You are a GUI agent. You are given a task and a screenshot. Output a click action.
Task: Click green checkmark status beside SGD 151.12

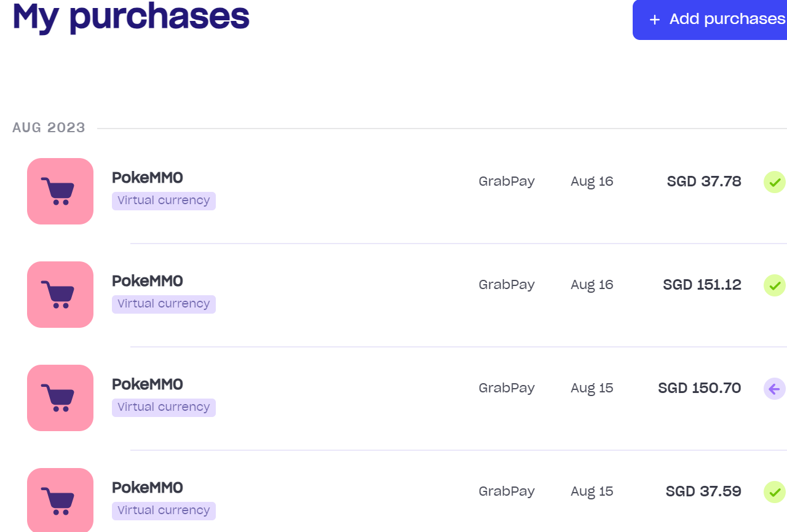point(775,285)
